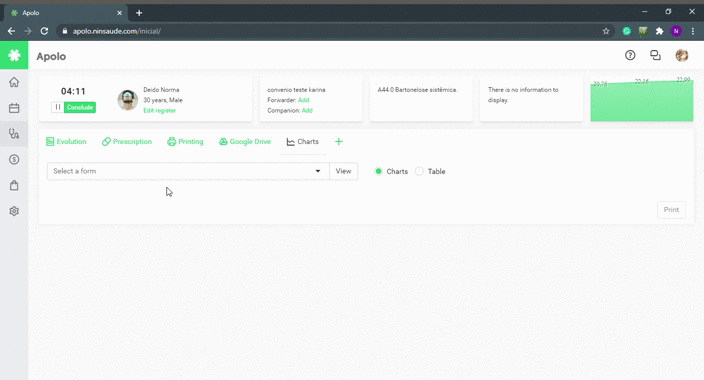Pause the consultation timer
The image size is (704, 380).
[57, 107]
